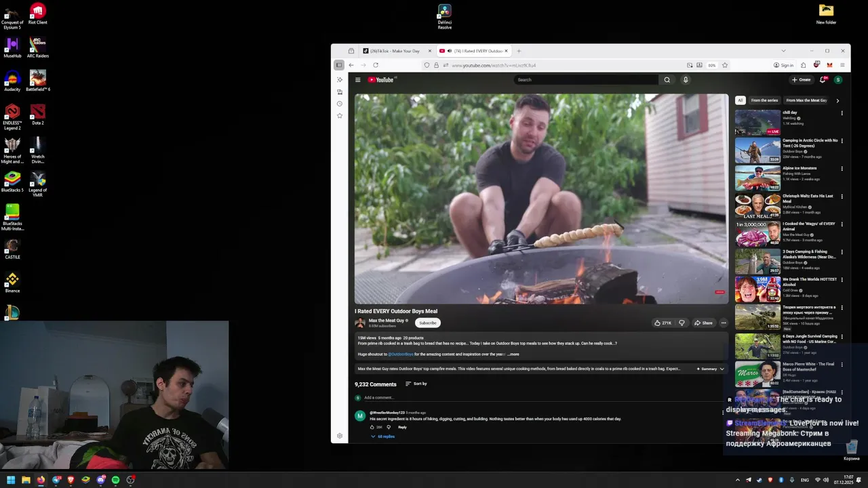
Task: Select the Binance desktop icon
Action: pos(12,282)
